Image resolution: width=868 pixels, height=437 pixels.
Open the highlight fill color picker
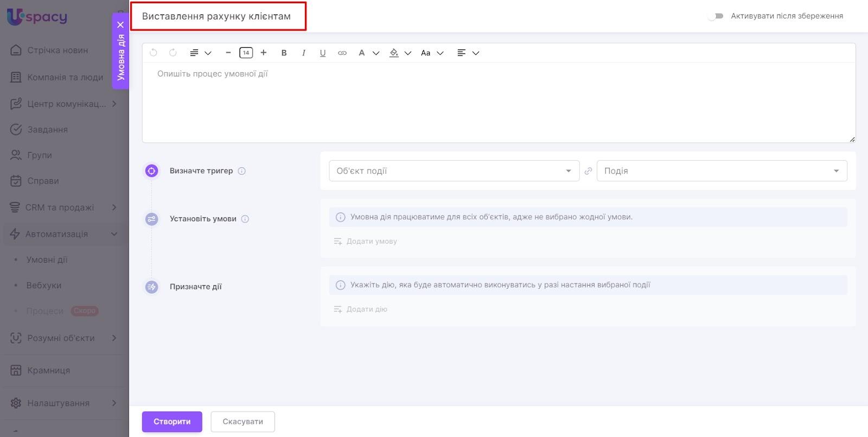click(394, 53)
